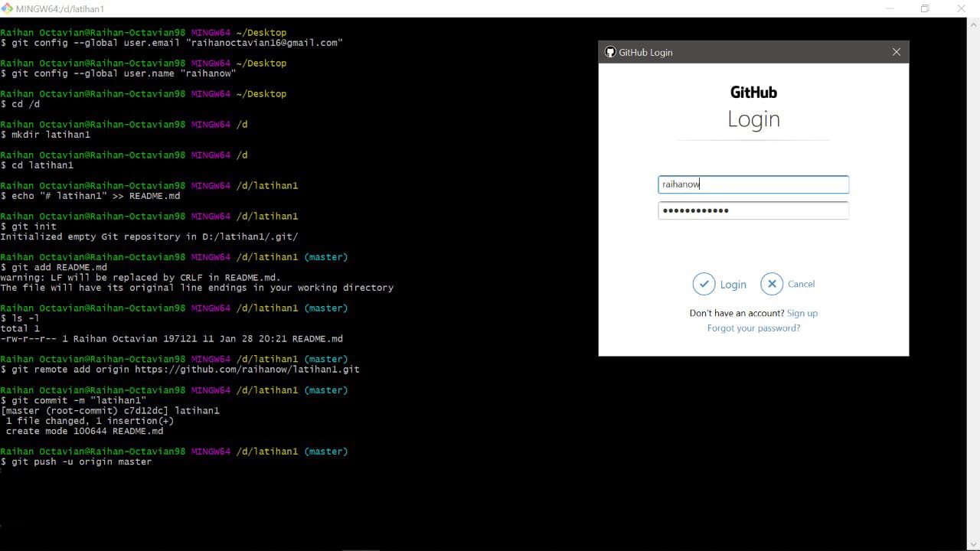Follow the Forgot your password link
The image size is (980, 551).
[x=753, y=328]
